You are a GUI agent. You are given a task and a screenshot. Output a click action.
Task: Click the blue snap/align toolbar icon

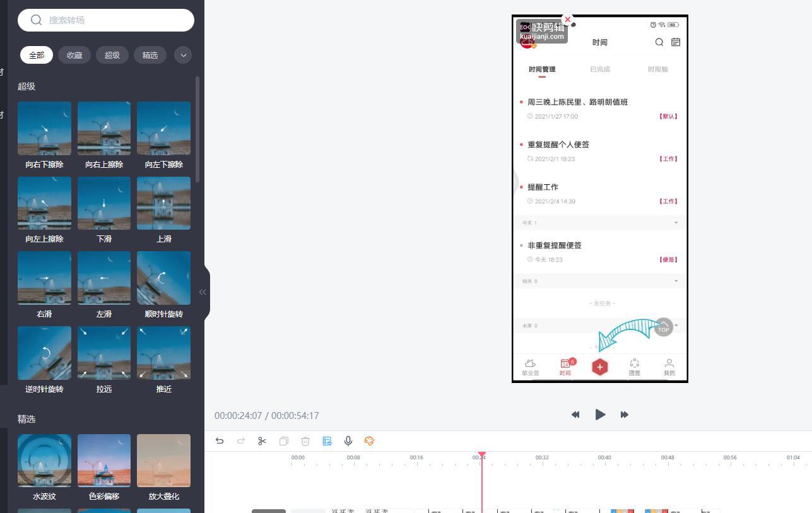(x=327, y=441)
